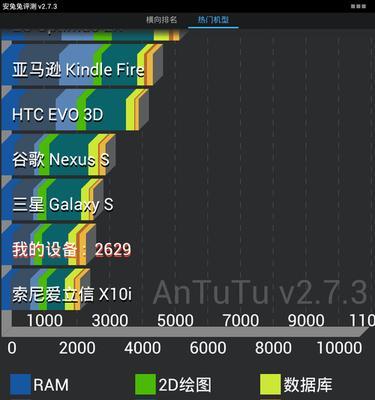Image resolution: width=375 pixels, height=400 pixels.
Task: Select the 亚马逊 Kindle Fire bar
Action: (82, 65)
